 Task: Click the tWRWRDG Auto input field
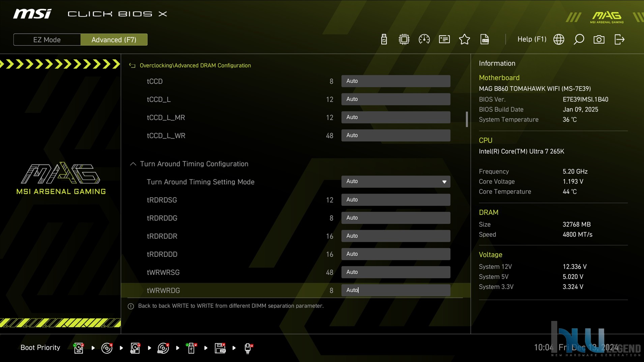click(x=396, y=290)
